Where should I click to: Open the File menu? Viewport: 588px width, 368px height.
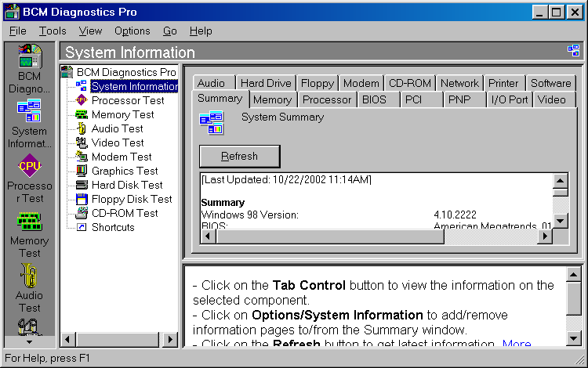click(17, 31)
